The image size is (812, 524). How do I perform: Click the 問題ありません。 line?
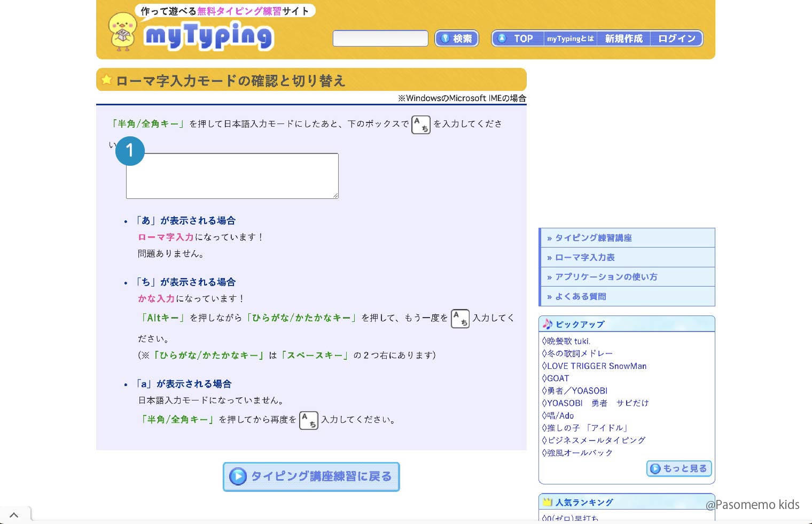[171, 253]
